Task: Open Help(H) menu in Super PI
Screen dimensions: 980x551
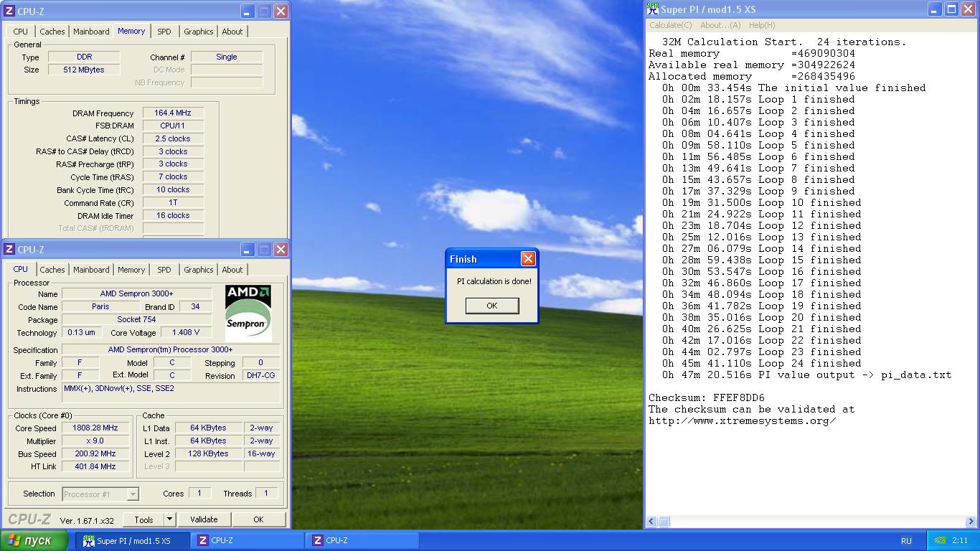Action: pos(762,25)
